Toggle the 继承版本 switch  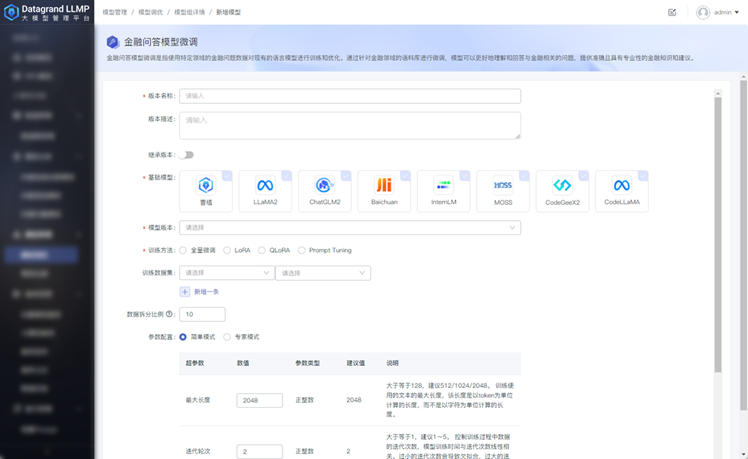pyautogui.click(x=187, y=155)
